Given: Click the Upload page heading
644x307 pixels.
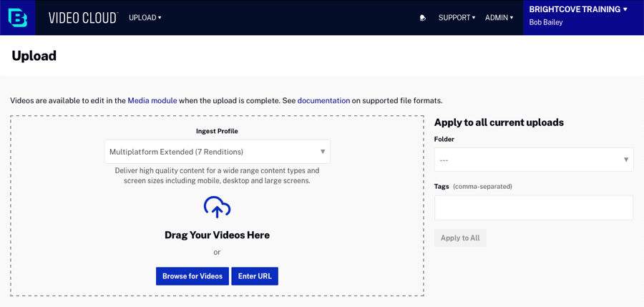Looking at the screenshot, I should pos(34,56).
